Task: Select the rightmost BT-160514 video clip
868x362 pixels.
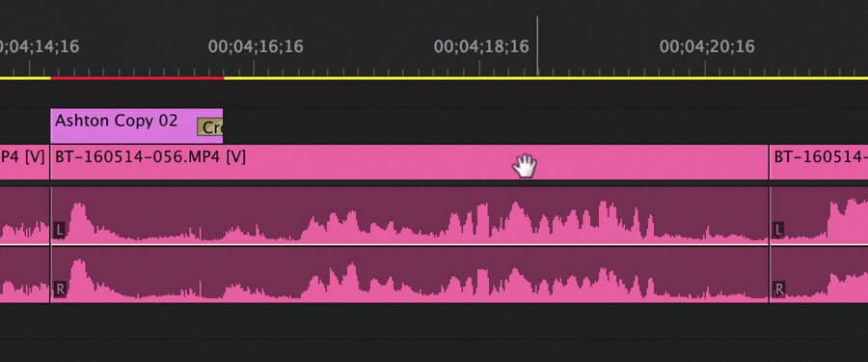Action: point(819,162)
